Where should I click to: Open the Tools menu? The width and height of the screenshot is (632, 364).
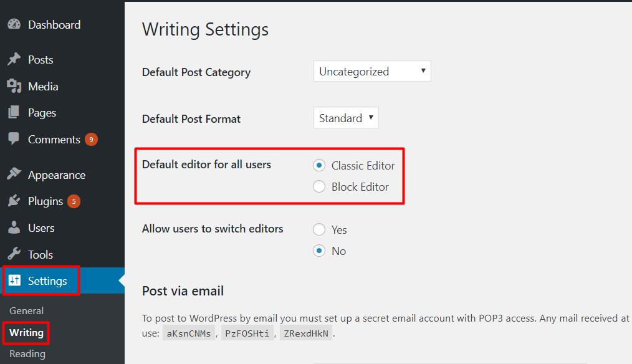[x=41, y=254]
